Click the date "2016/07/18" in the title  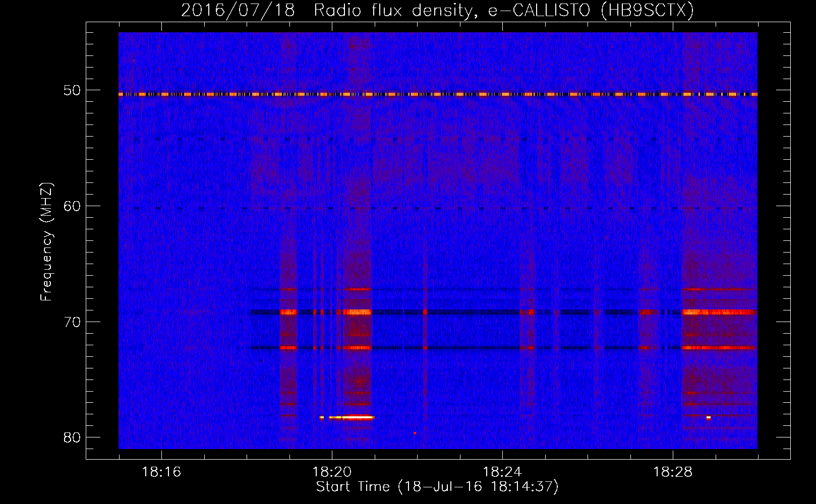(238, 10)
